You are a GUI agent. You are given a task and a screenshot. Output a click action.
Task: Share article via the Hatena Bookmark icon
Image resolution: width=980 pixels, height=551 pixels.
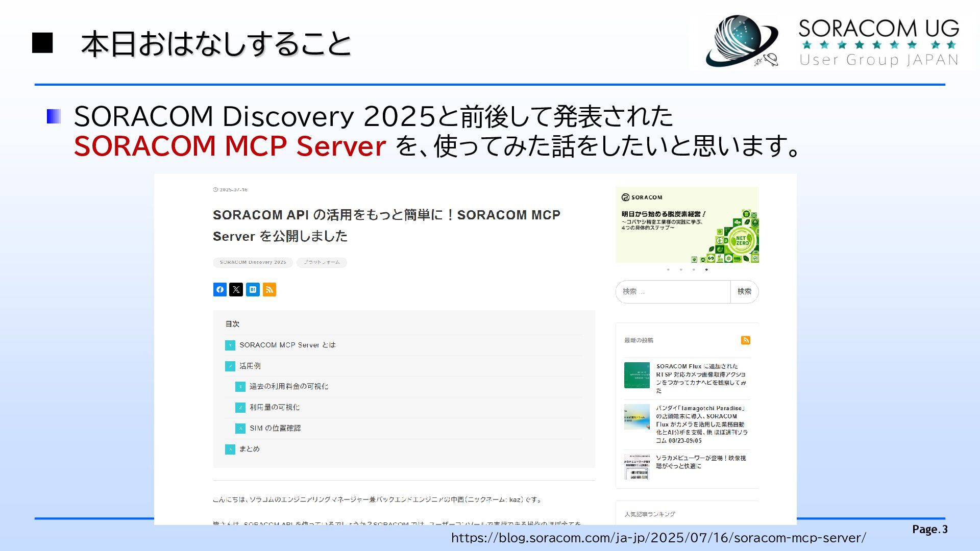point(253,289)
